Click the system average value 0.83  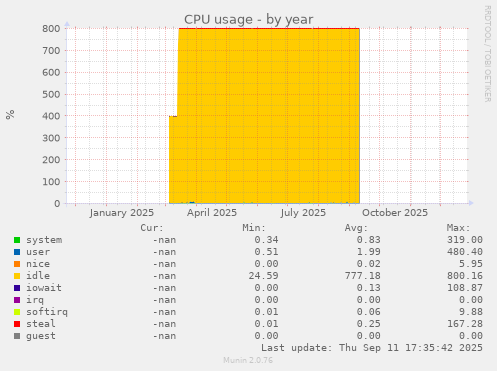pos(369,240)
